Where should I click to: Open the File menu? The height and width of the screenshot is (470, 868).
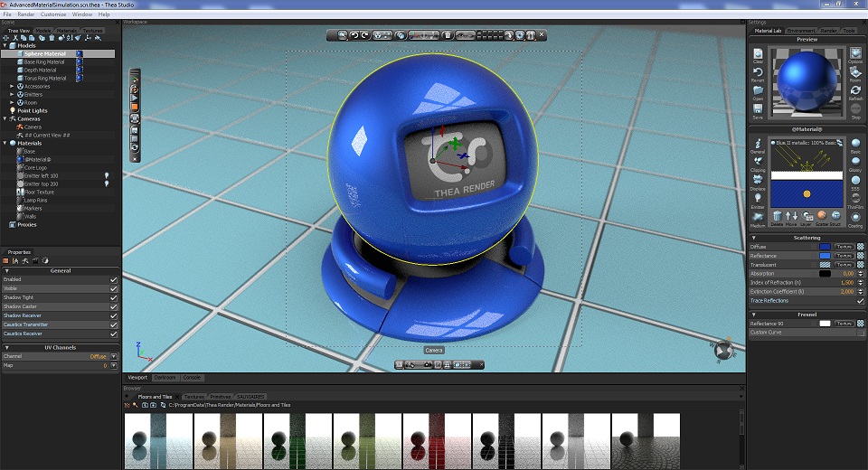pyautogui.click(x=7, y=14)
